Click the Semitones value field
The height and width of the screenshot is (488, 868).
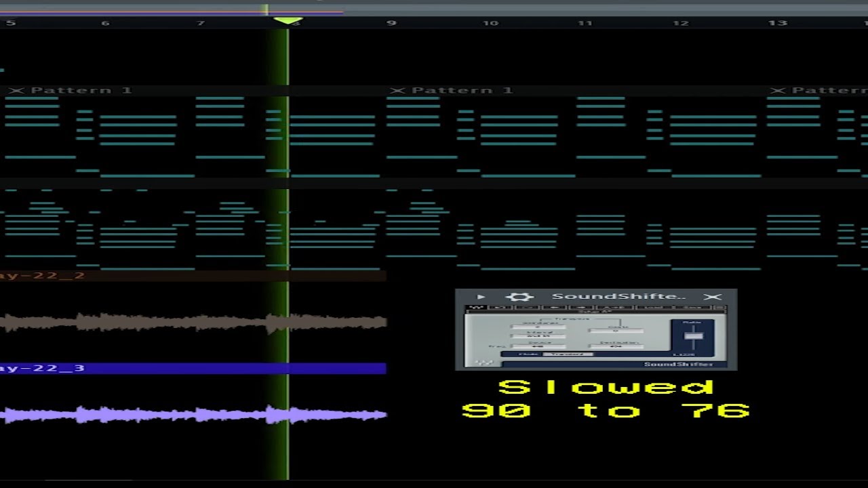538,327
